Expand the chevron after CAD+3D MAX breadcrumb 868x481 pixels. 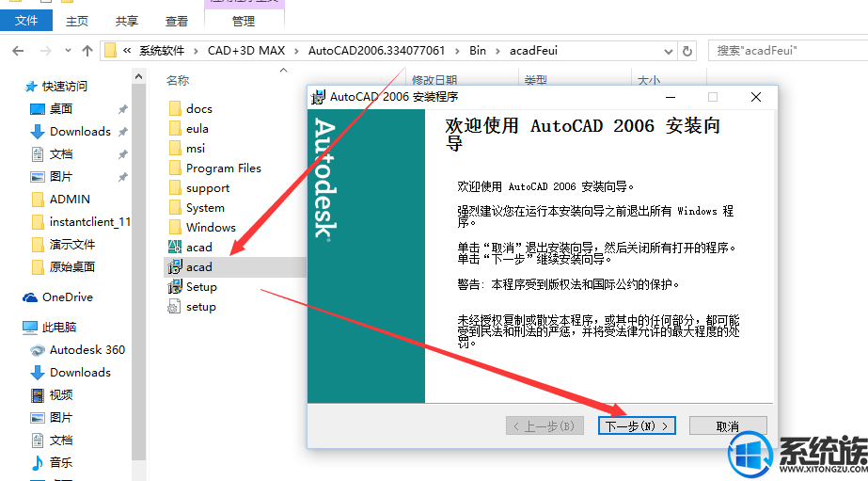[x=297, y=51]
